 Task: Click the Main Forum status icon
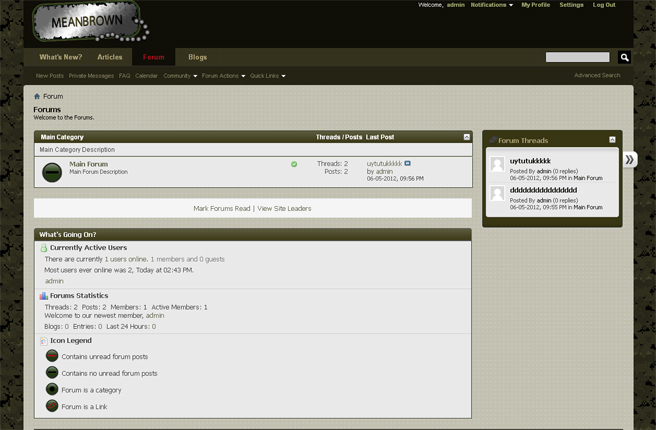52,172
